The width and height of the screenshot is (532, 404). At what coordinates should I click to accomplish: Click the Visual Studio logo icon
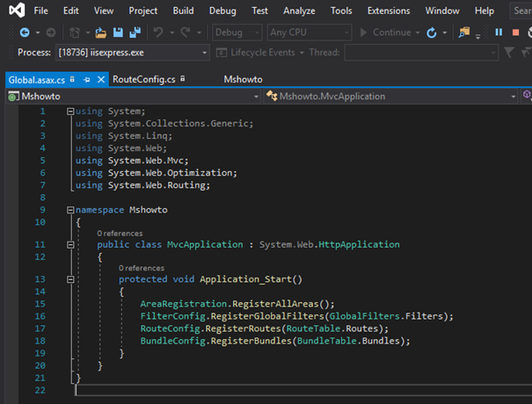tap(17, 11)
